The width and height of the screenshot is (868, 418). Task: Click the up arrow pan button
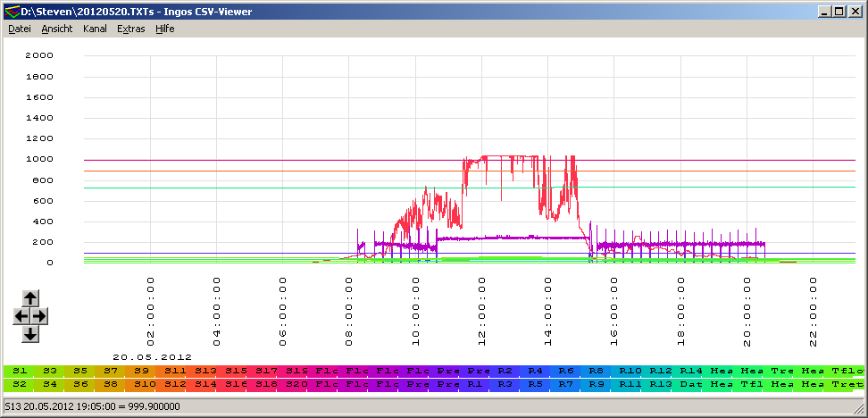click(30, 298)
